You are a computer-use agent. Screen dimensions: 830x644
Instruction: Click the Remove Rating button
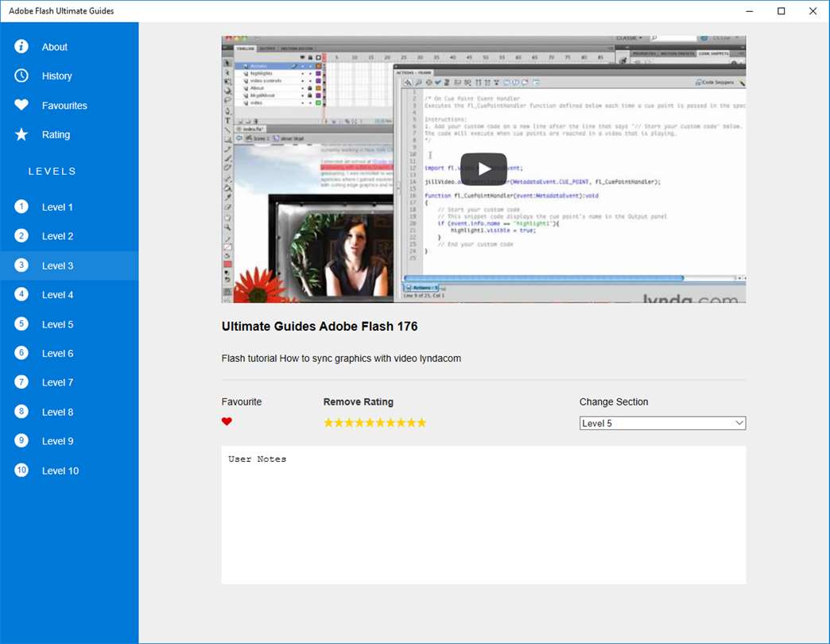pos(359,402)
